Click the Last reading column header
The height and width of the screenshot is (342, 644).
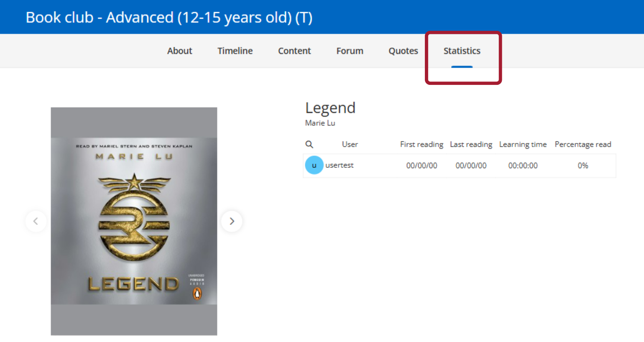click(471, 144)
